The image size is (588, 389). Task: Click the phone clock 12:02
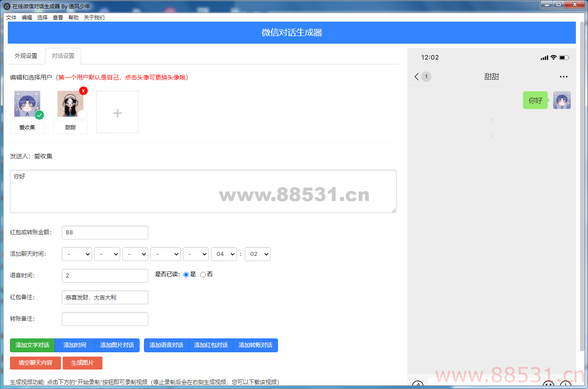pyautogui.click(x=430, y=57)
